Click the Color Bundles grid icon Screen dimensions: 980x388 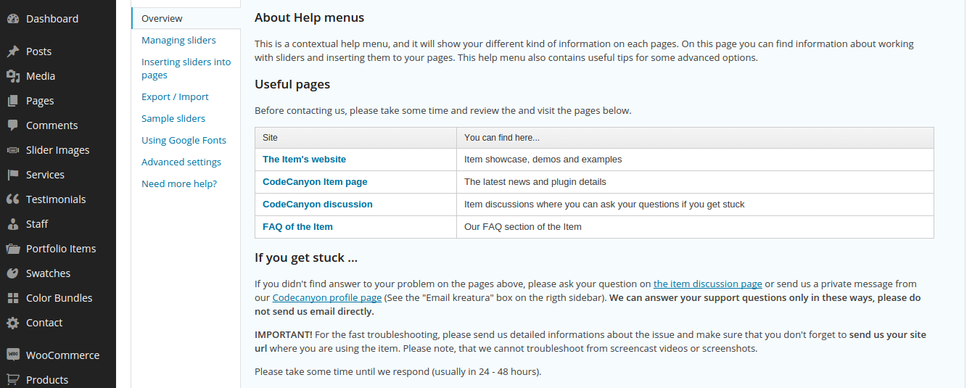pos(13,298)
